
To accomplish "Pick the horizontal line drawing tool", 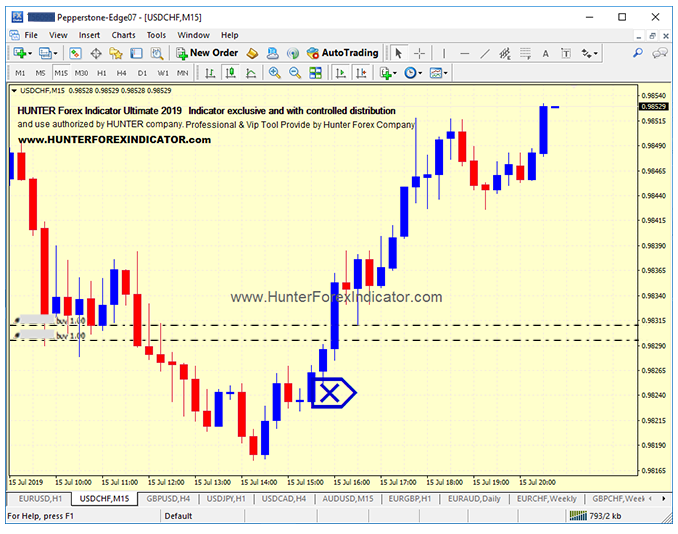I will pyautogui.click(x=464, y=53).
